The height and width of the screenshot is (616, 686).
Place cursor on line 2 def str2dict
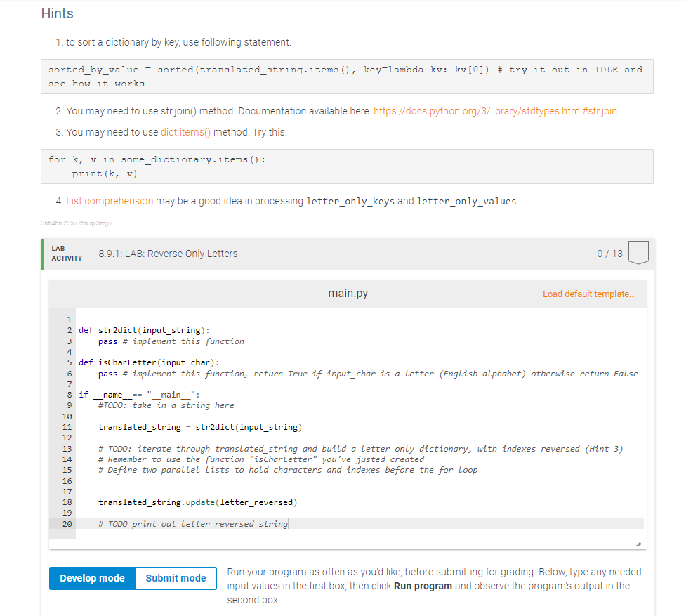144,330
